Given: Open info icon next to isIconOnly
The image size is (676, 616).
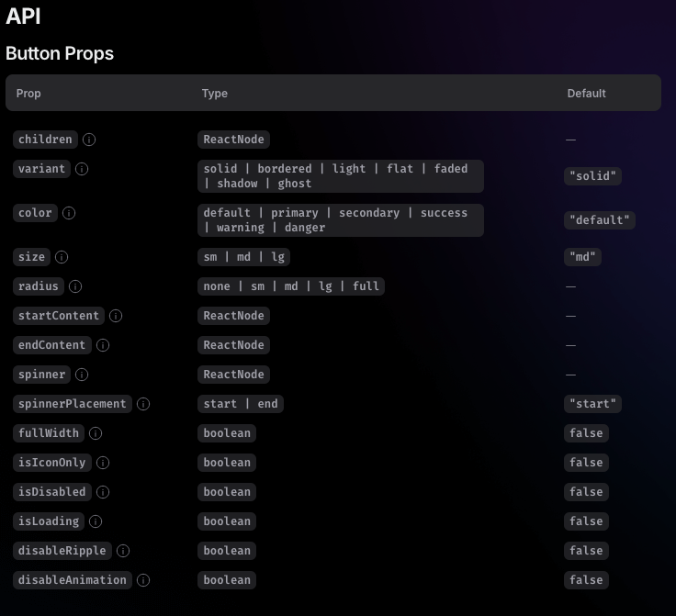Looking at the screenshot, I should pos(103,463).
